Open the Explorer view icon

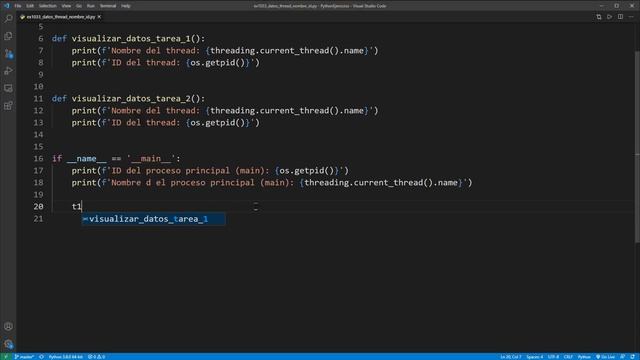tap(8, 36)
